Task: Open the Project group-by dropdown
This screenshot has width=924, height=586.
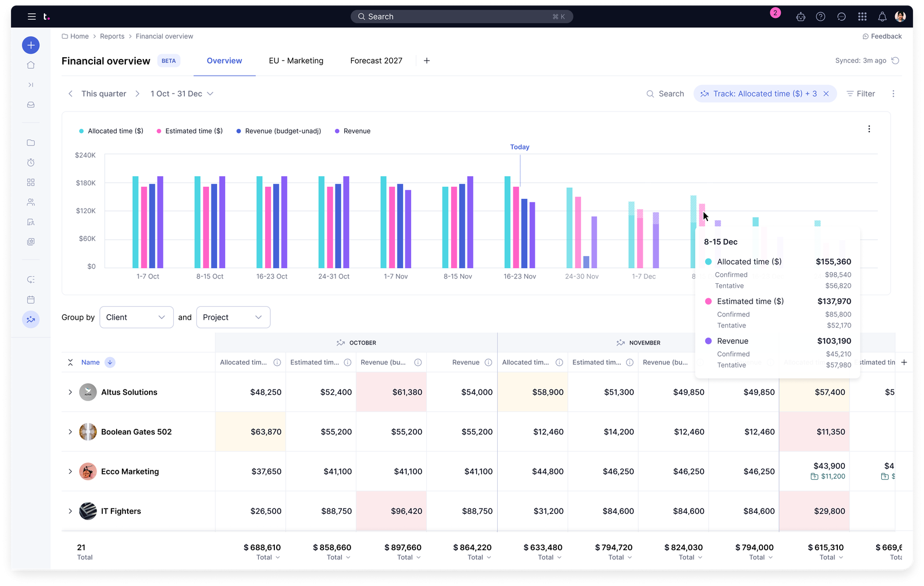Action: point(233,317)
